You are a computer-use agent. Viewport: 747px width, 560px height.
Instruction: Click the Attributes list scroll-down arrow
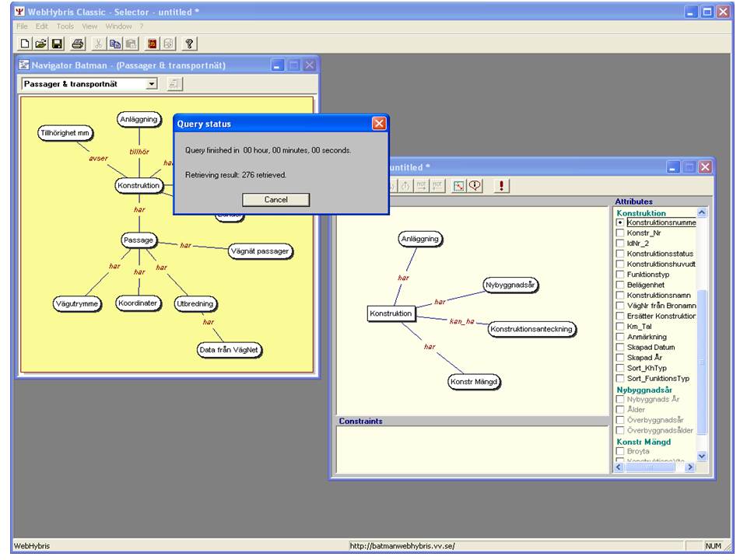(x=701, y=457)
